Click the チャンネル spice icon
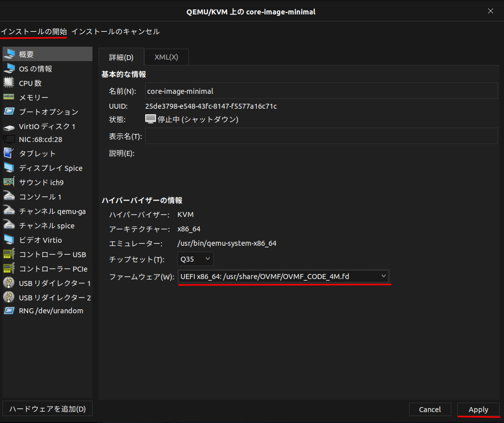This screenshot has width=504, height=423. 9,225
